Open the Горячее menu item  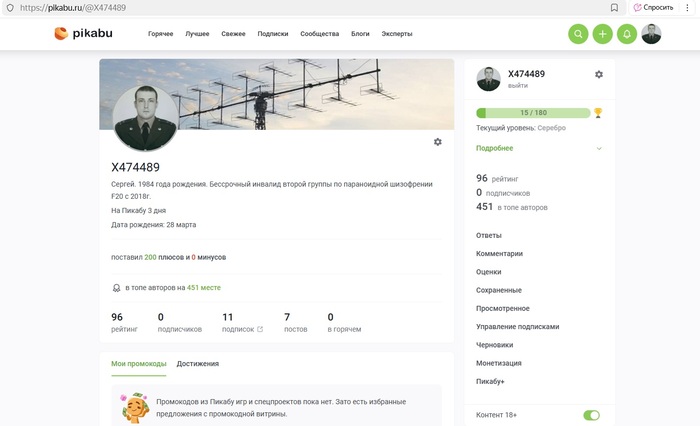coord(160,34)
